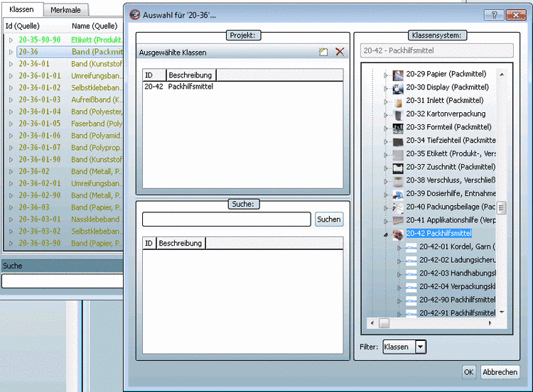
Task: Click the 20-37 Zuschnitt thumbnail icon
Action: 398,168
